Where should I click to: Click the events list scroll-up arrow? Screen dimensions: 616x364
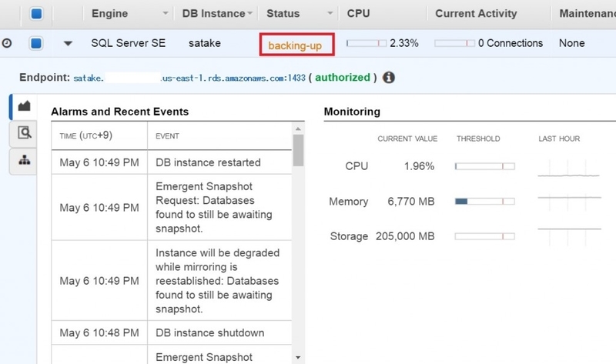[298, 129]
